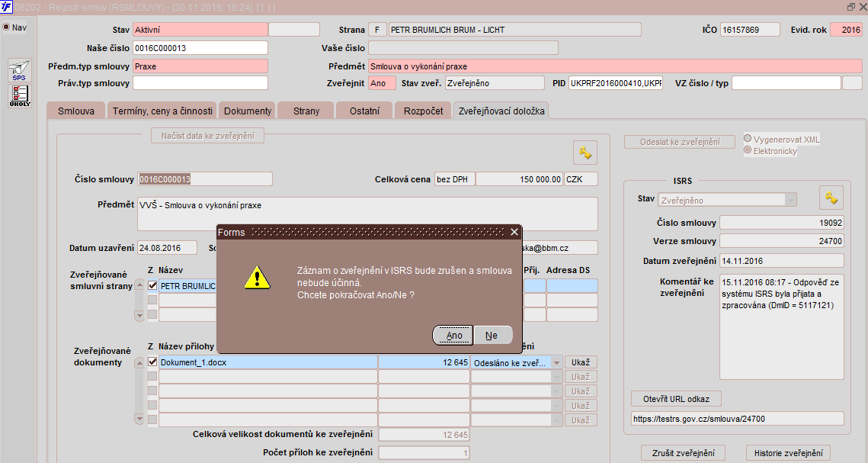Viewport: 868px width, 463px height.
Task: Click the PID field UKPRF2016000410
Action: (x=616, y=82)
